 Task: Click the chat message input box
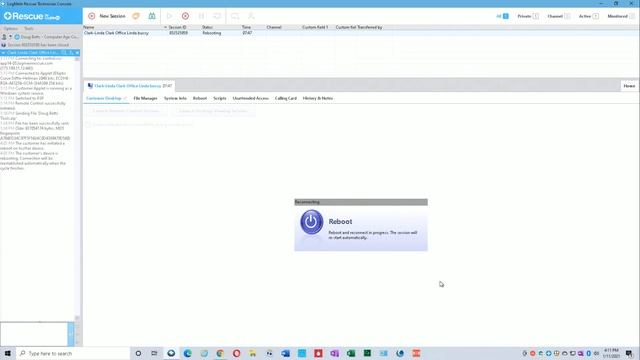(x=34, y=334)
